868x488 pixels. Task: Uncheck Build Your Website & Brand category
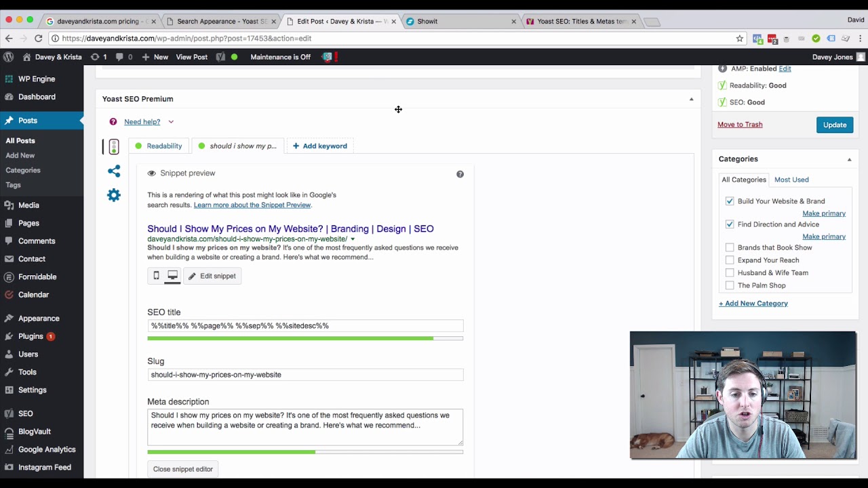pyautogui.click(x=730, y=201)
